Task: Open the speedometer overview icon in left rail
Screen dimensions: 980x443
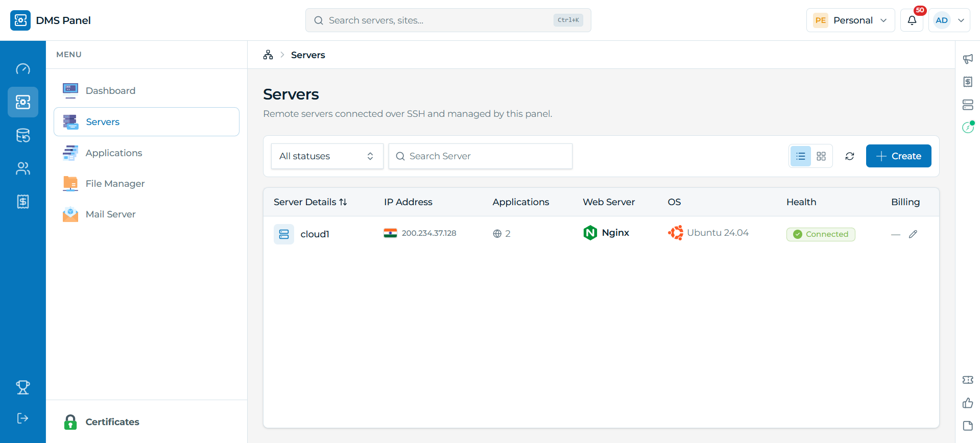Action: 23,69
